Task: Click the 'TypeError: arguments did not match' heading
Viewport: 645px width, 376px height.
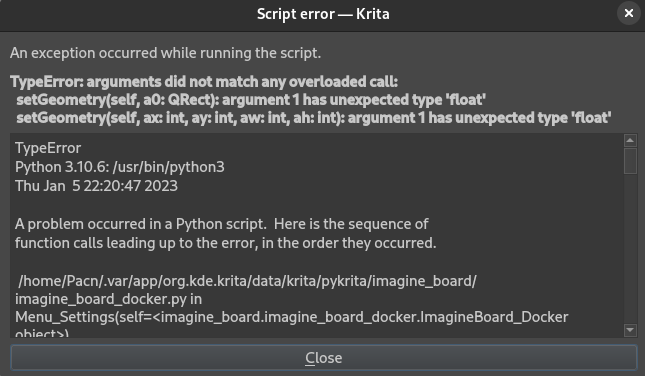Action: [x=204, y=81]
